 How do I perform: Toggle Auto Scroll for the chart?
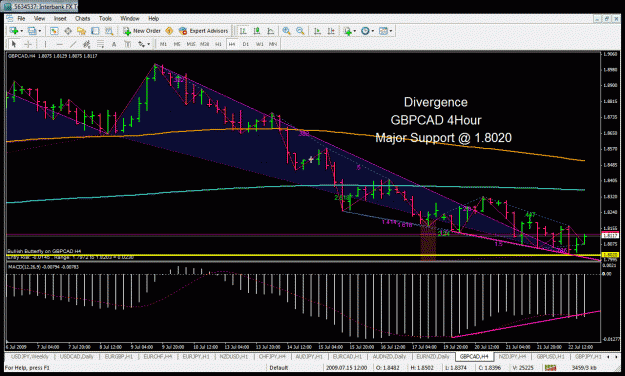(317, 31)
